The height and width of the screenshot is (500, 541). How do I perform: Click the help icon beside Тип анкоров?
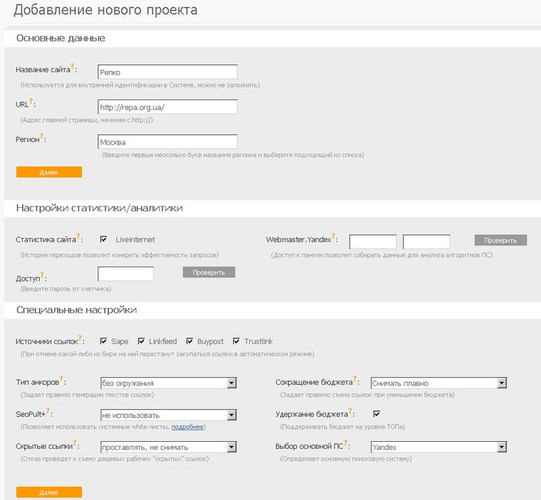pyautogui.click(x=61, y=379)
